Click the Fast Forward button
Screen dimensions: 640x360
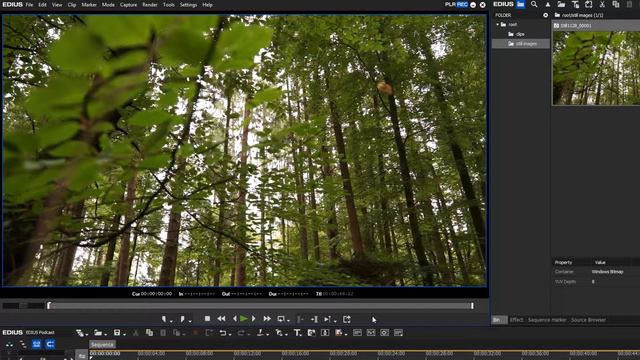coord(267,319)
